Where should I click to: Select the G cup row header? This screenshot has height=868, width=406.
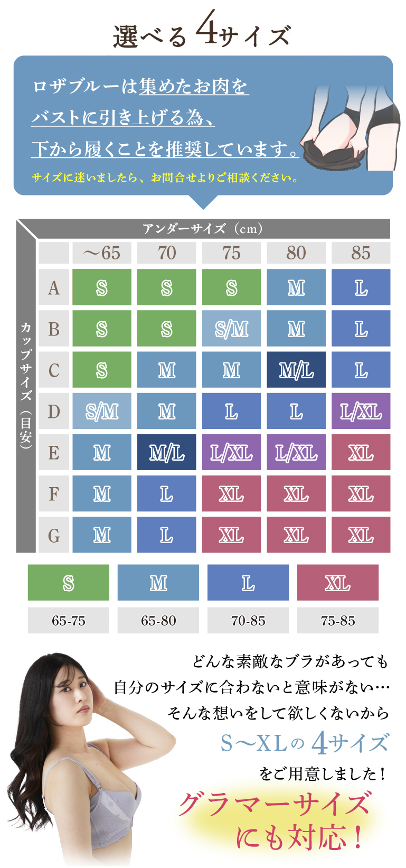coord(54,535)
